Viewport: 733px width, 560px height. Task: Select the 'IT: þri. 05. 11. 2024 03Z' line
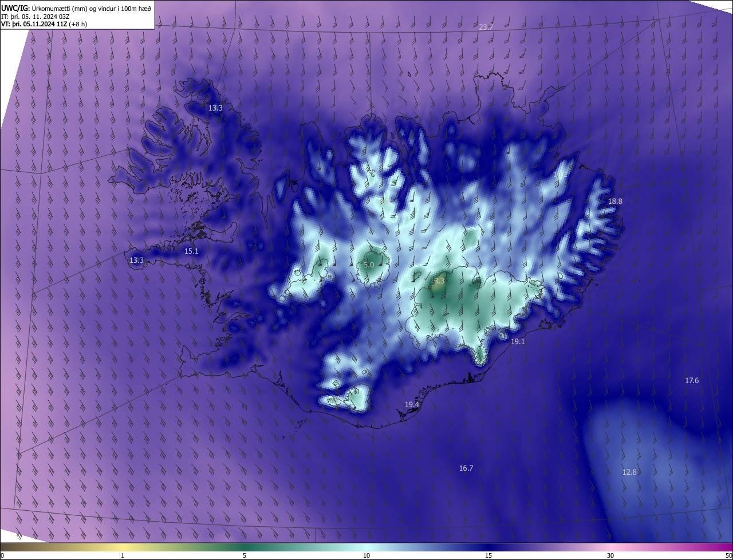tap(36, 16)
